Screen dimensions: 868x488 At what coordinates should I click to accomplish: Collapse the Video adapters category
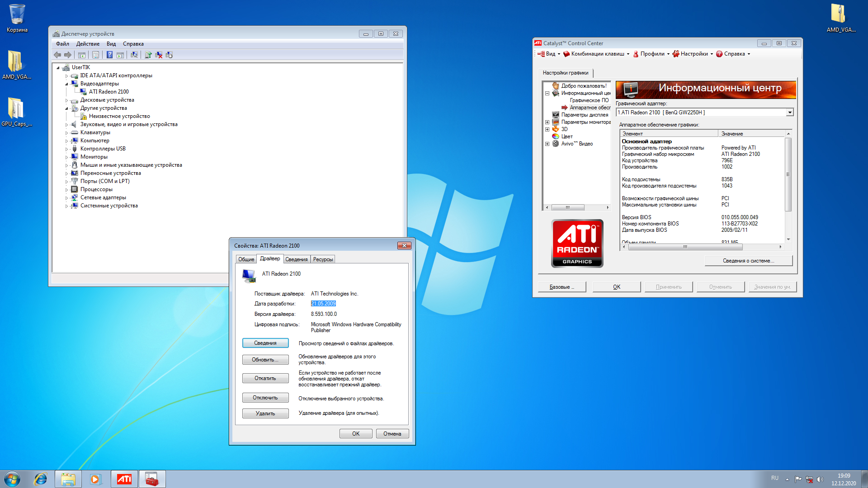66,84
